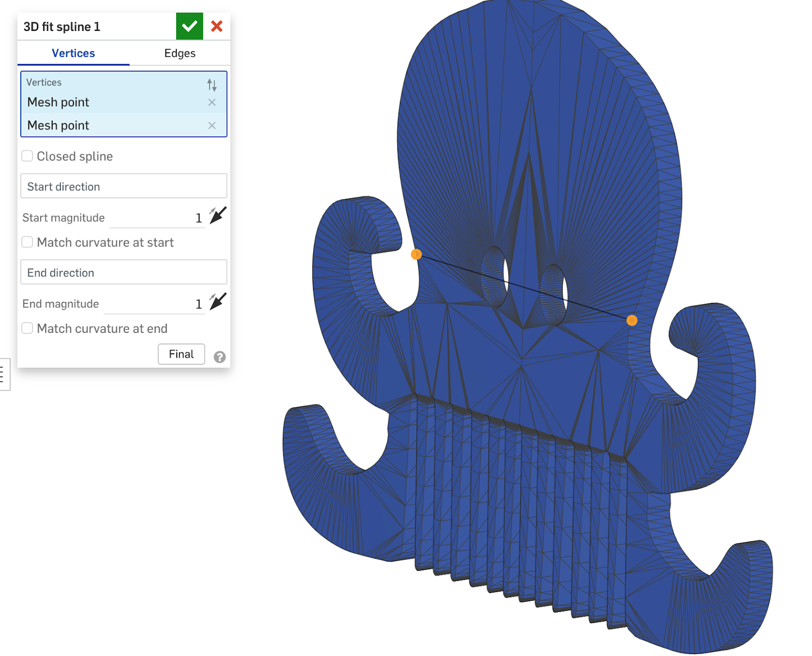Click the End direction selection field
812x656 pixels.
click(123, 272)
